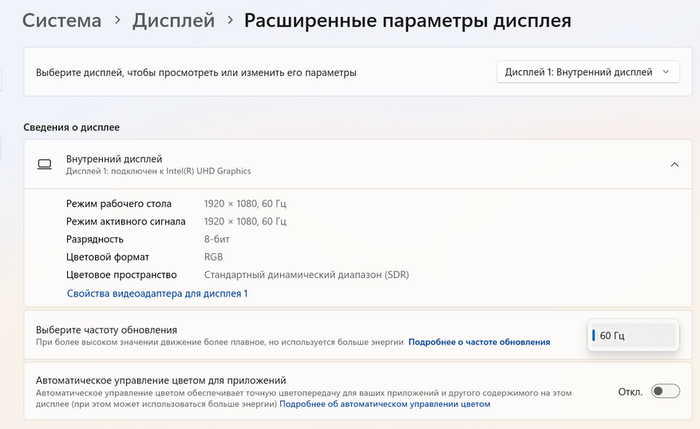Click the Расширенные параметры дисплея page title

408,20
